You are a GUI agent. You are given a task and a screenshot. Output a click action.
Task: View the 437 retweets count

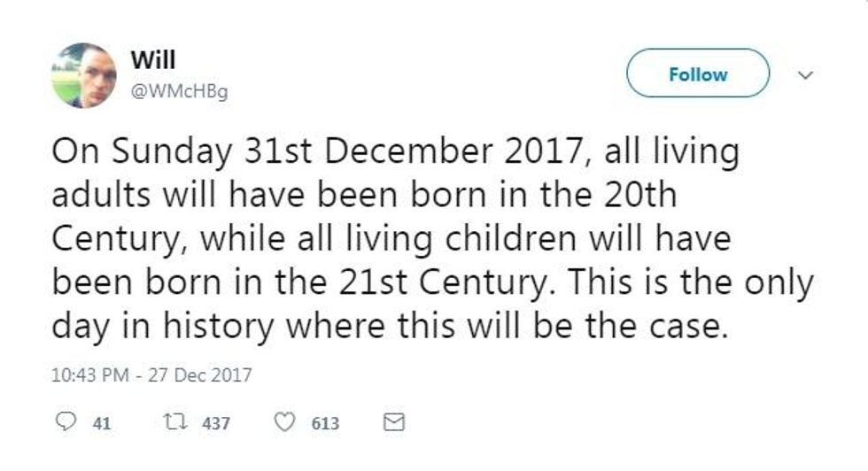click(216, 424)
